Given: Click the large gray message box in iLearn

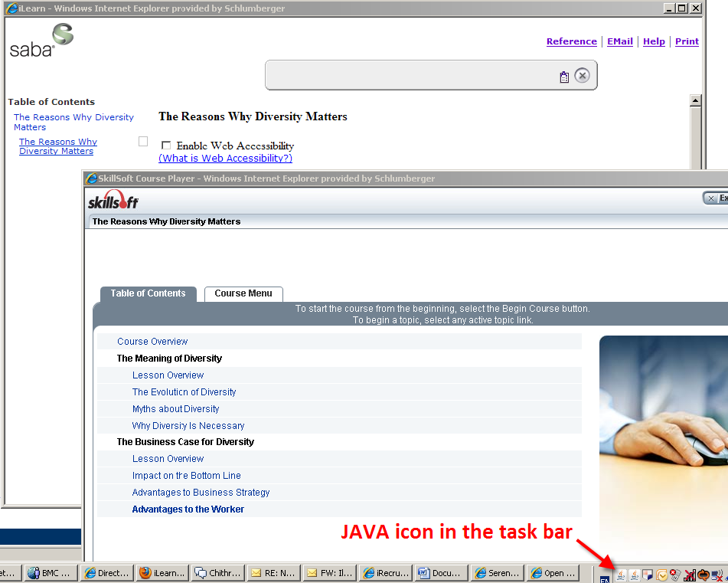Looking at the screenshot, I should pos(431,75).
